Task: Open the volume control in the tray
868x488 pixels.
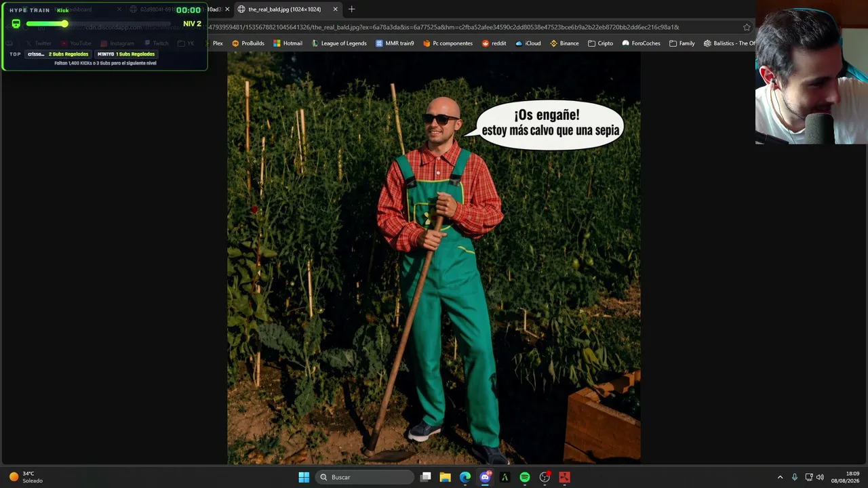Action: (x=820, y=477)
